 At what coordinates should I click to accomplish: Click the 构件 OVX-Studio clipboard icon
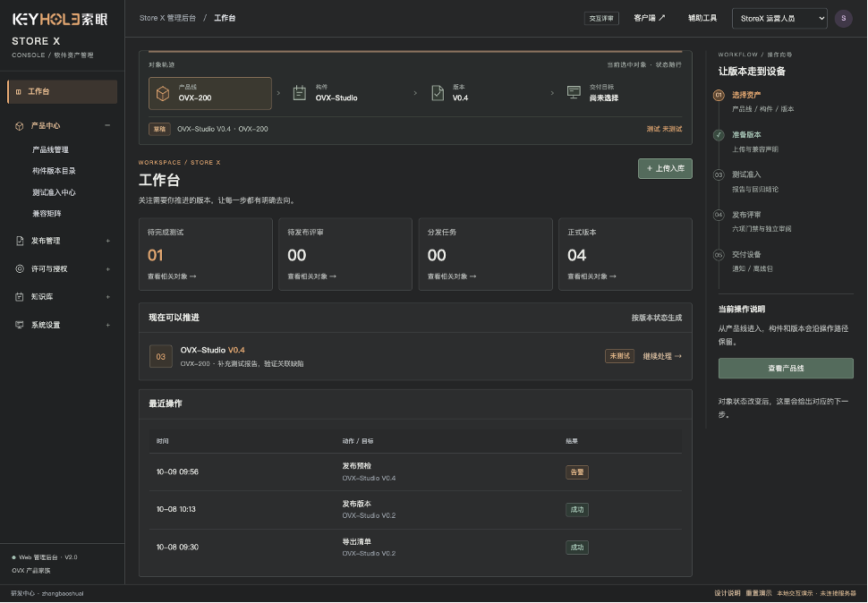300,93
